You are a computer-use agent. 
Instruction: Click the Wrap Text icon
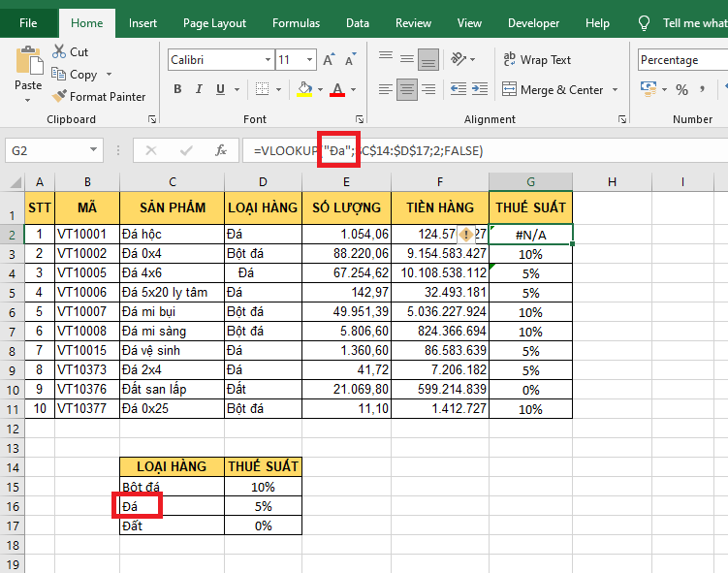click(508, 60)
